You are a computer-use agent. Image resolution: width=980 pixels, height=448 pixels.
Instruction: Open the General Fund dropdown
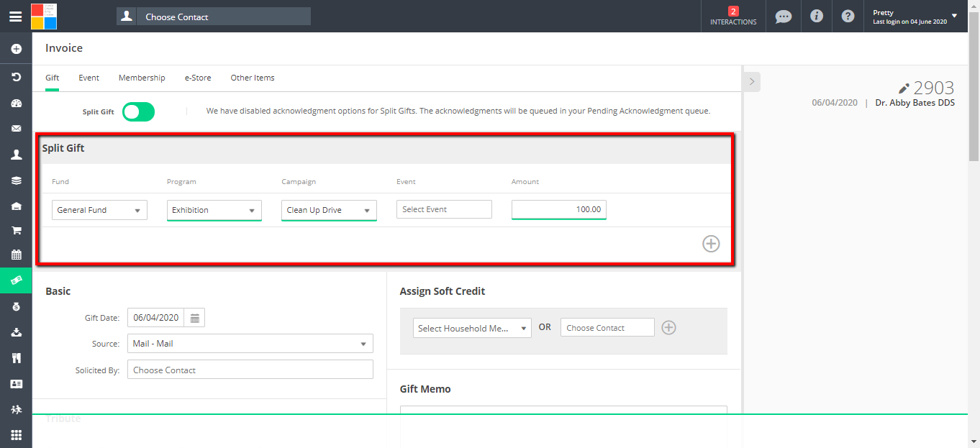click(99, 210)
